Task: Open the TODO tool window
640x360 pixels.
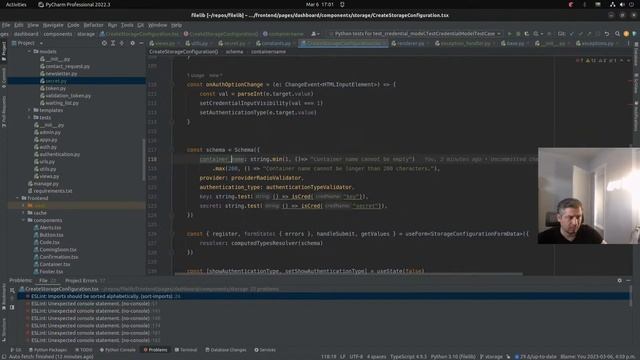Action: 84,350
